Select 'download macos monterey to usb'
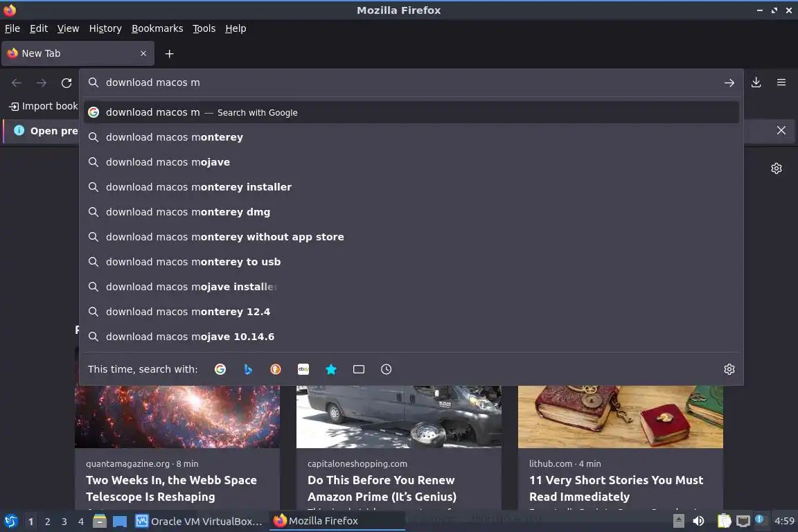Viewport: 798px width, 532px height. [411, 262]
